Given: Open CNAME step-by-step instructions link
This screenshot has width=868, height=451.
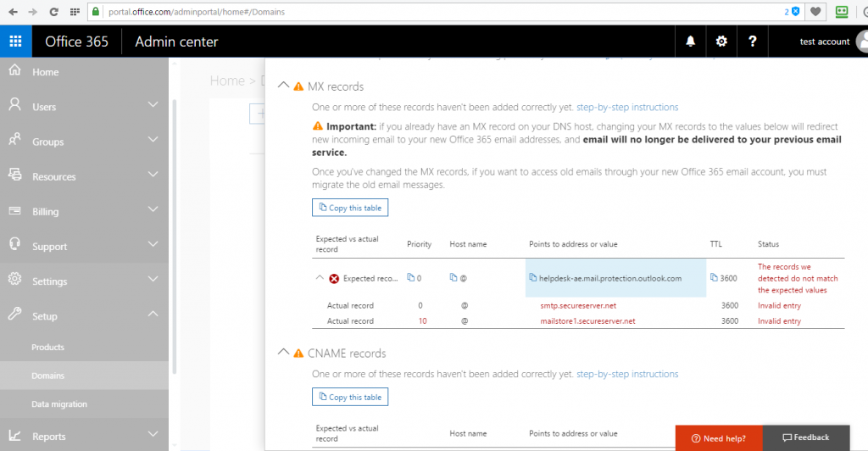Looking at the screenshot, I should pos(627,374).
